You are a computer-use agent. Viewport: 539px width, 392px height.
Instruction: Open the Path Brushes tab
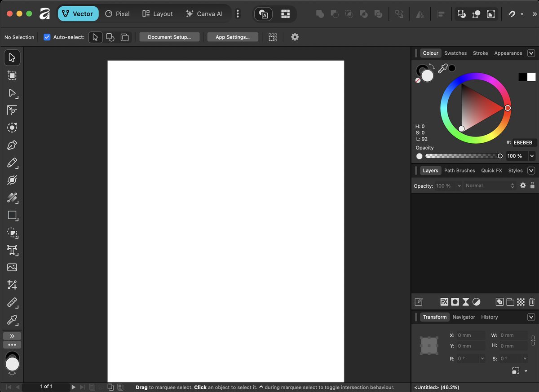(x=459, y=171)
